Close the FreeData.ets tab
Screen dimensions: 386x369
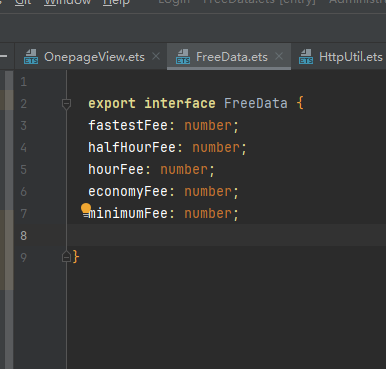click(279, 56)
